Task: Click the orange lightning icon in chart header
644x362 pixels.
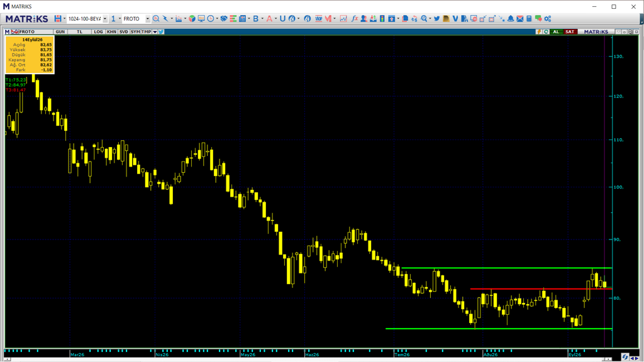Action: coord(538,31)
